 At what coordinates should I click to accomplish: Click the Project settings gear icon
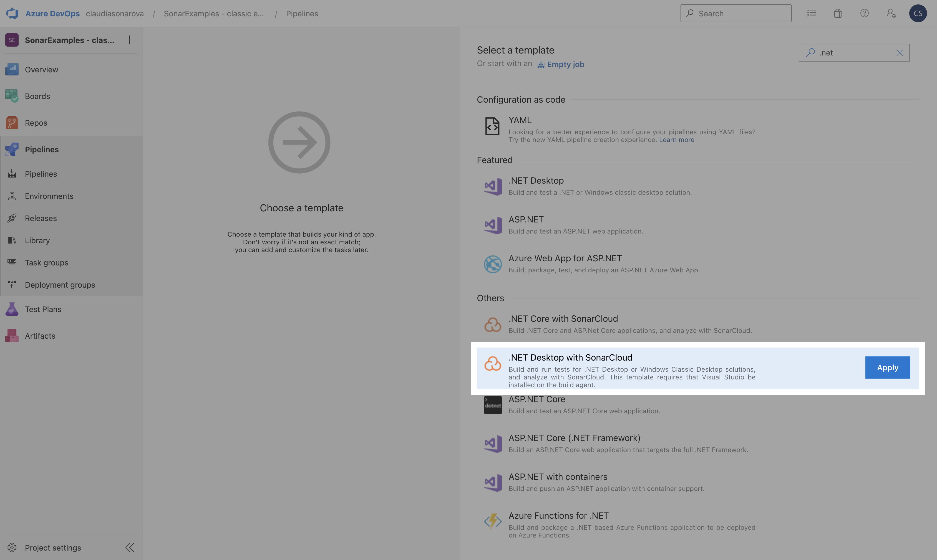pyautogui.click(x=12, y=548)
